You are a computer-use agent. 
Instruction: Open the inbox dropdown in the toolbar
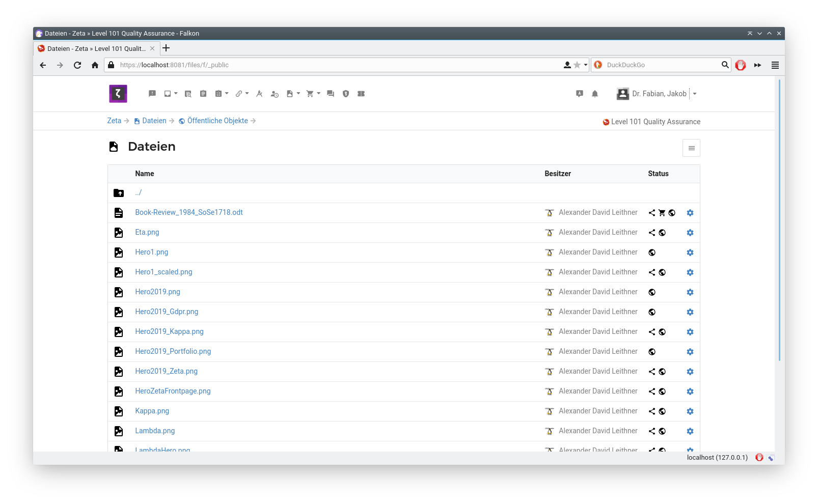[171, 94]
